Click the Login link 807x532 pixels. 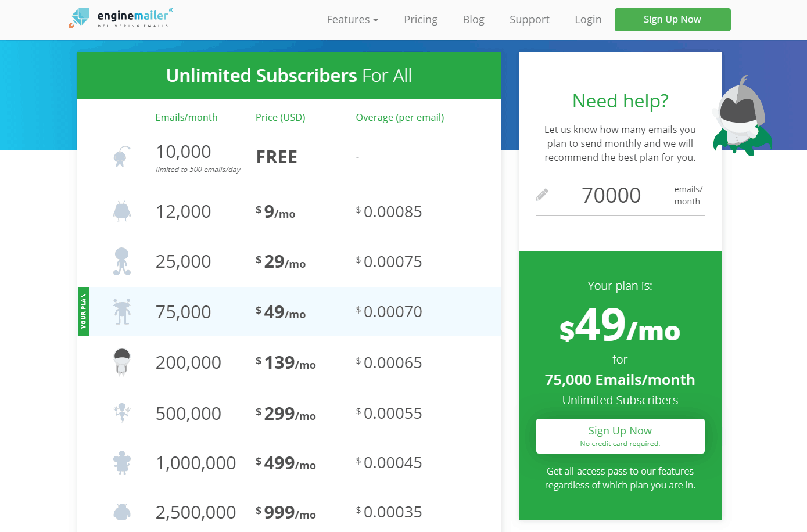pos(588,20)
